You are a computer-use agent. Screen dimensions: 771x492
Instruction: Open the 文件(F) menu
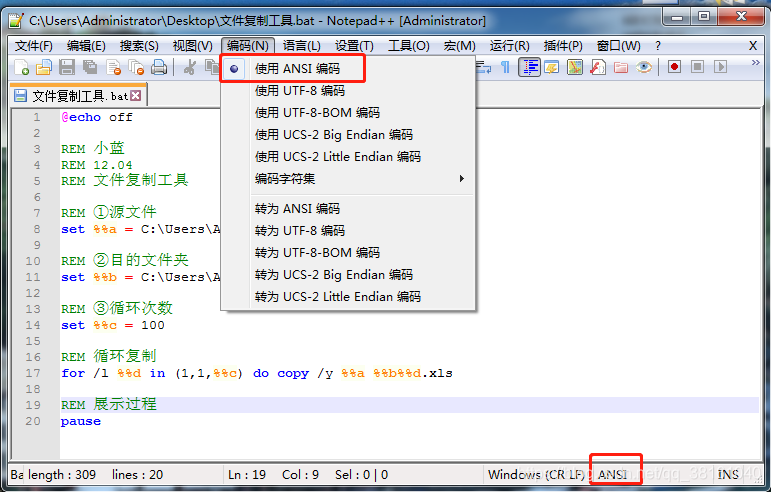pyautogui.click(x=33, y=46)
